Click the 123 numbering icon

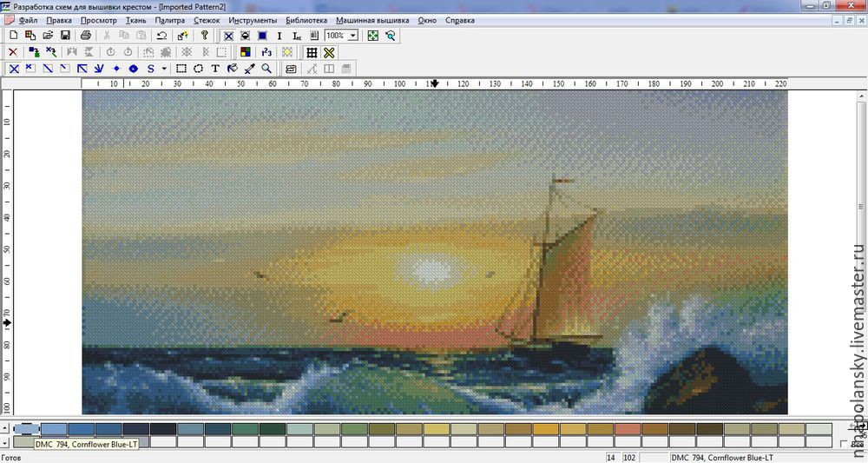click(266, 52)
